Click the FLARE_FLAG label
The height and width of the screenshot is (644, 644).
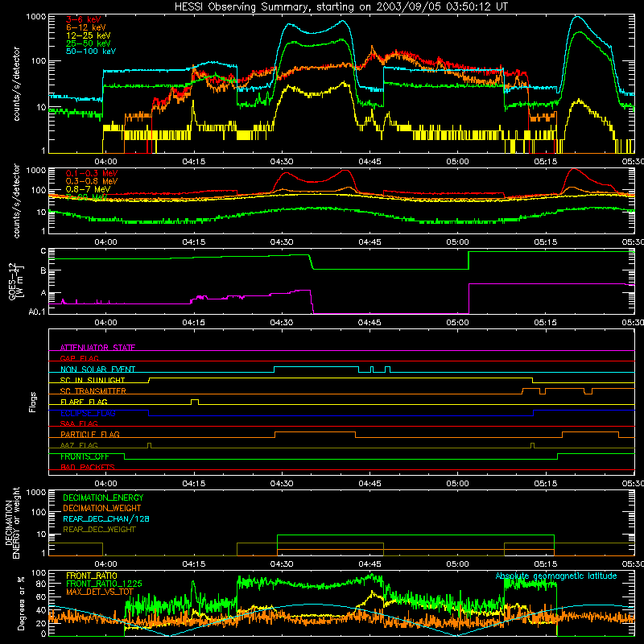[x=84, y=402]
